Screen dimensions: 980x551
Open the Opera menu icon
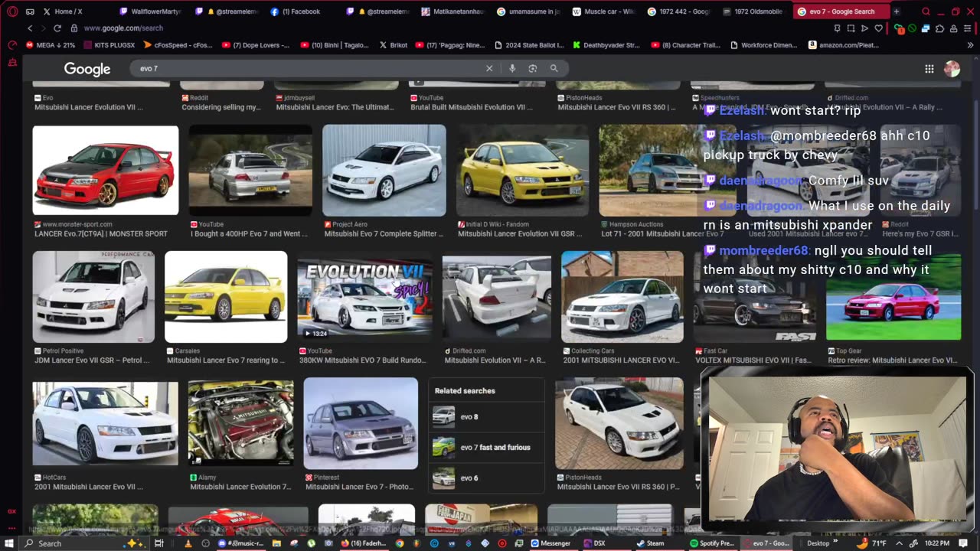click(12, 11)
